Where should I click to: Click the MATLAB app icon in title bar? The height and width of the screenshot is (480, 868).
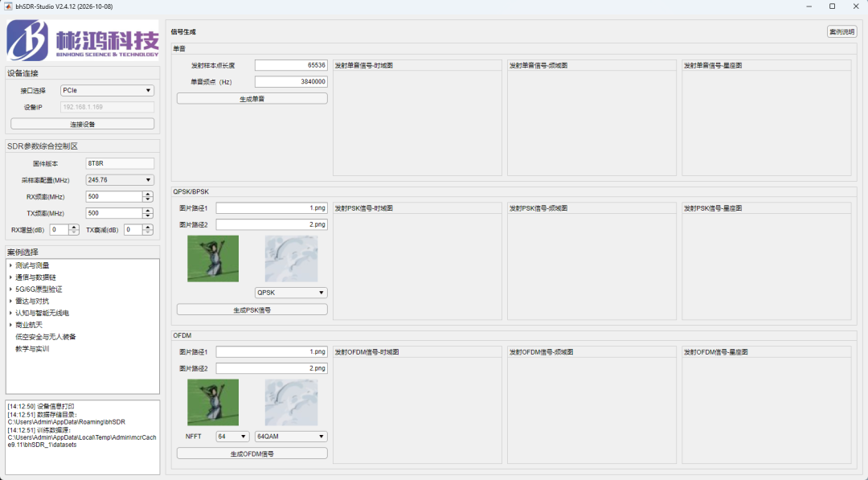coord(8,6)
